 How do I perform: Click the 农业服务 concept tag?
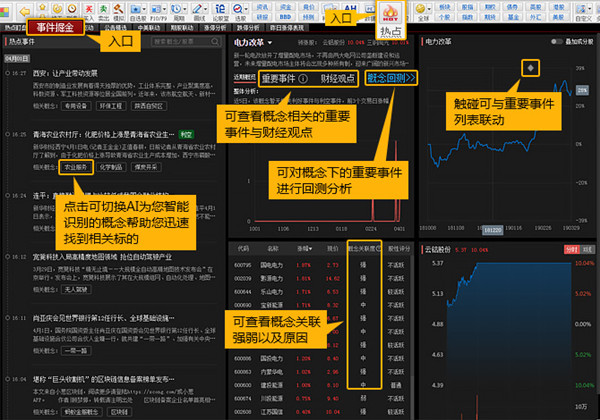(x=76, y=167)
